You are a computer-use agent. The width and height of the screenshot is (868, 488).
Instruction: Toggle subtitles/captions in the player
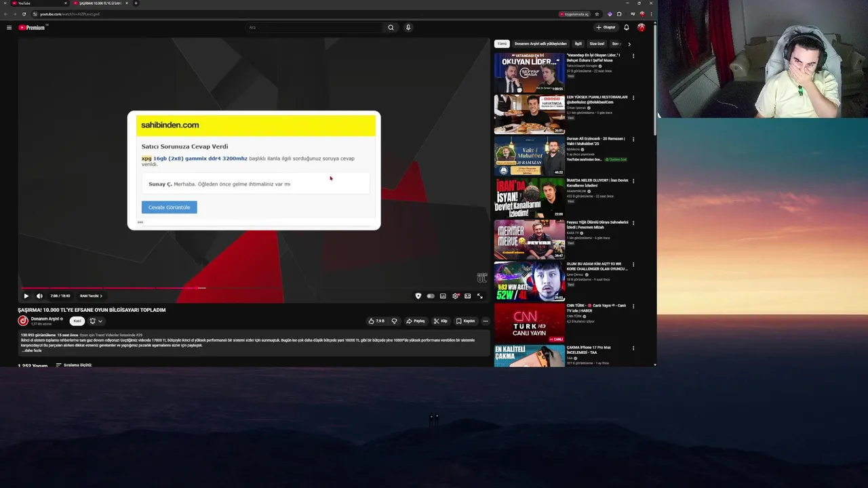click(443, 296)
